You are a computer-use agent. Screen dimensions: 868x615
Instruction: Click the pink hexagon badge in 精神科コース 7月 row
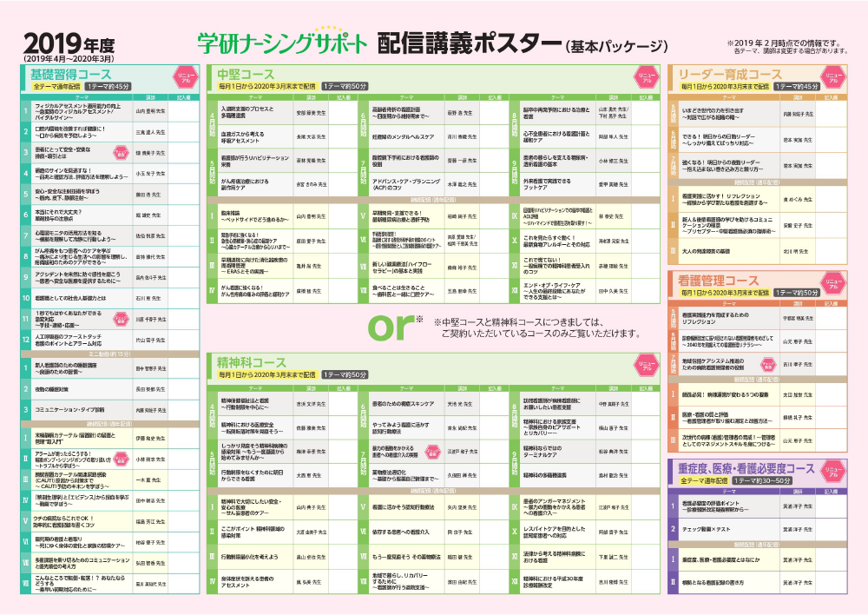pyautogui.click(x=432, y=452)
